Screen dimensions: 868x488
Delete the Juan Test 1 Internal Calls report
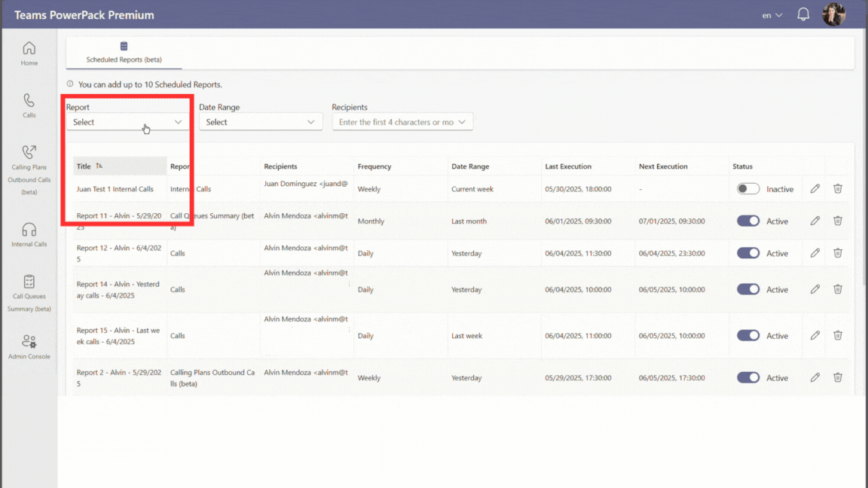click(x=838, y=189)
